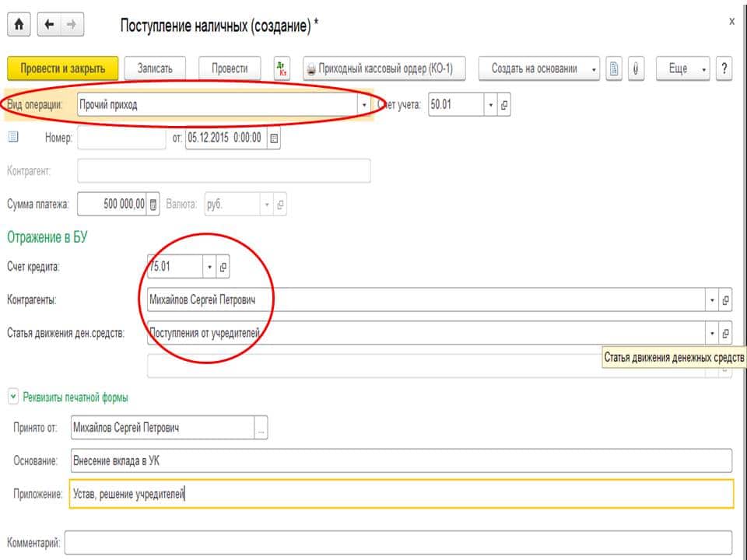Viewport: 747px width, 560px height.
Task: Expand Контрагенты dropdown arrow
Action: (712, 300)
